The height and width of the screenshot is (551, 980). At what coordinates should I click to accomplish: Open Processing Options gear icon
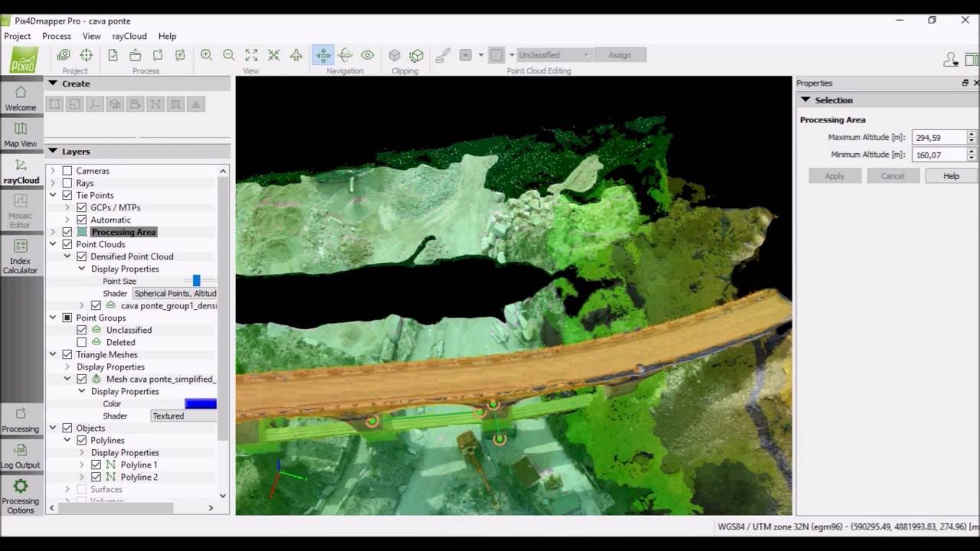pyautogui.click(x=21, y=496)
